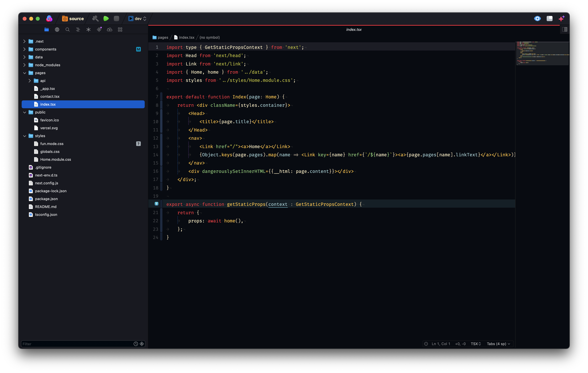Click the cloud publishing sidebar icon
This screenshot has height=373, width=588.
click(x=110, y=30)
